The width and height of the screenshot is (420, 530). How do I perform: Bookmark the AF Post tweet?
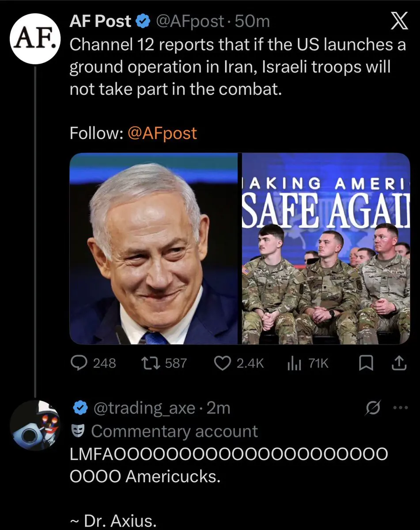pyautogui.click(x=367, y=363)
